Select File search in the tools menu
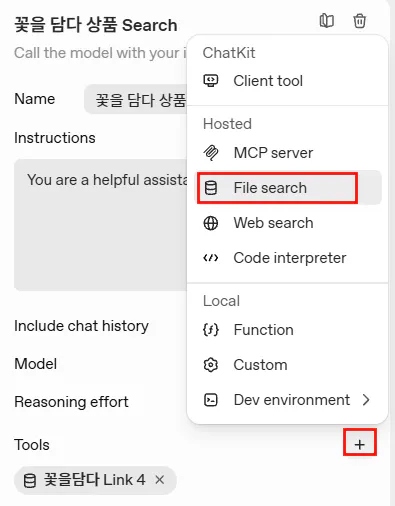 coord(288,188)
